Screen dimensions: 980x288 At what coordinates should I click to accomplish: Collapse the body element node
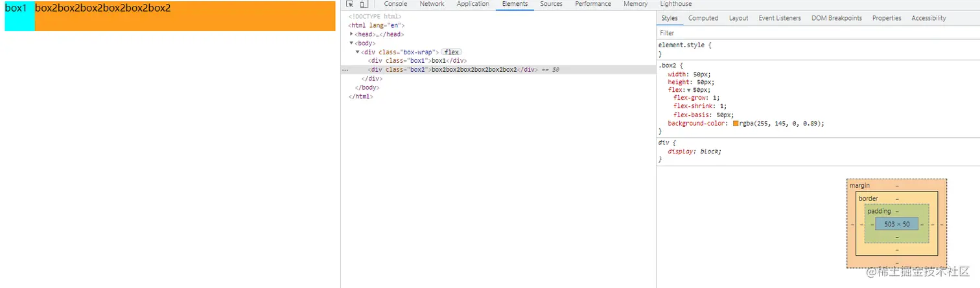(351, 43)
